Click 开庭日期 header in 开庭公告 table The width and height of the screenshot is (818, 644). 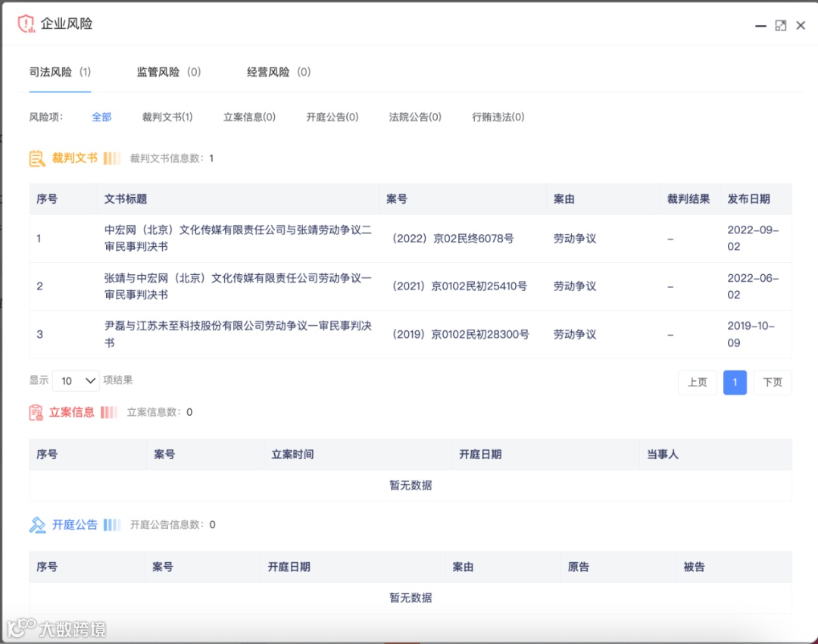pos(289,567)
